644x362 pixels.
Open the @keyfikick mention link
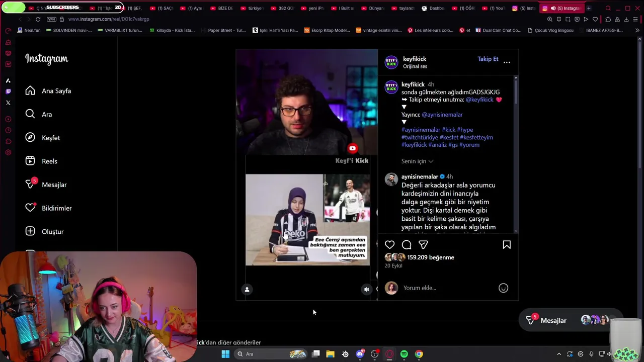(479, 100)
